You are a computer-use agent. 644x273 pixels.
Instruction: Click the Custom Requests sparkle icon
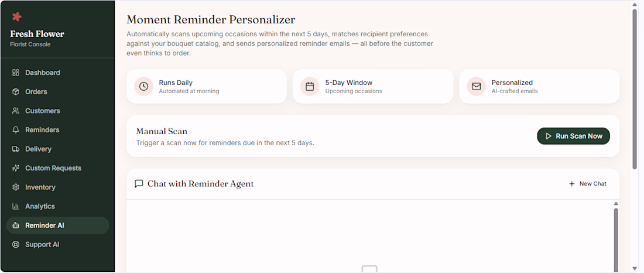[16, 168]
